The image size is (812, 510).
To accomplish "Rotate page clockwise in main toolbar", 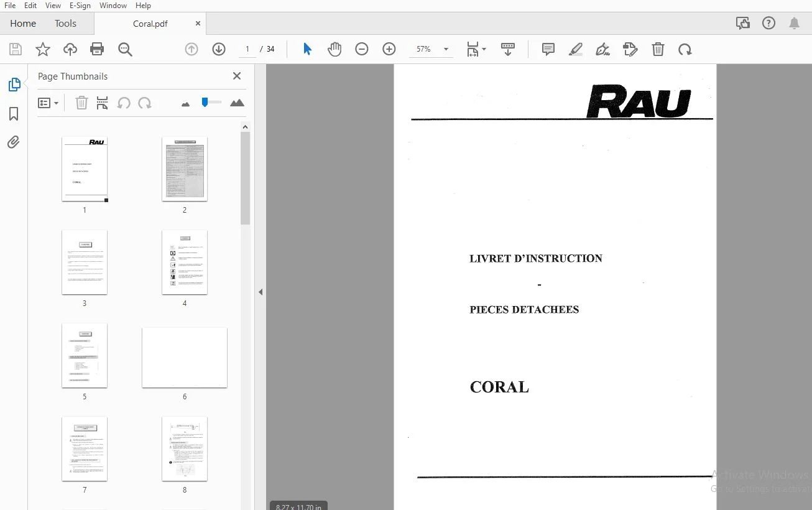I will pos(685,49).
